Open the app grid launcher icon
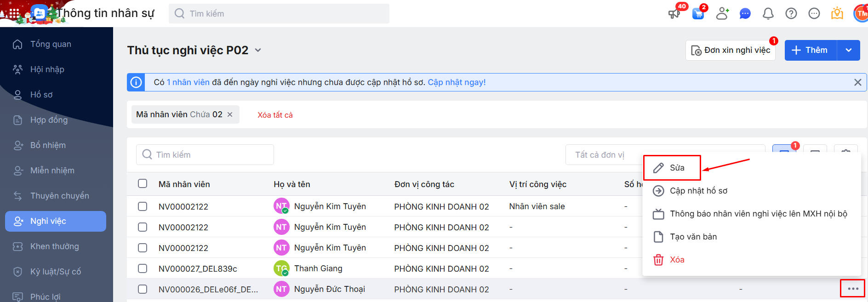The image size is (868, 302). (14, 13)
